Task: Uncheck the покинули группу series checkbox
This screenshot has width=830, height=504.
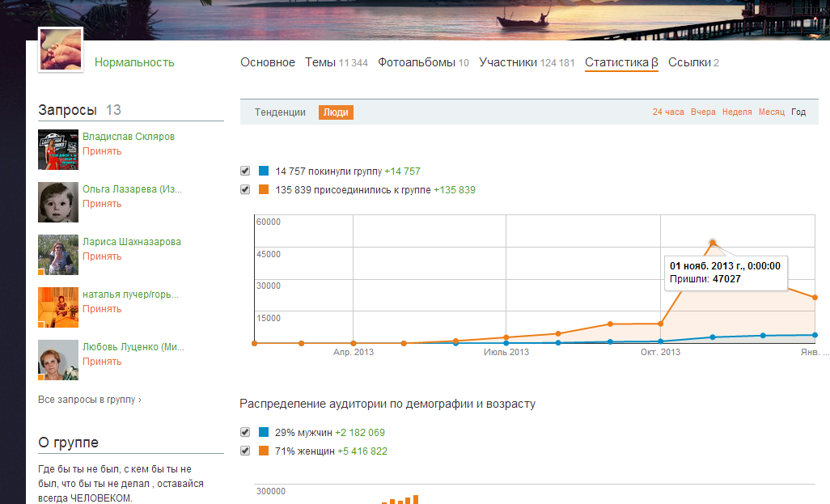Action: [244, 171]
